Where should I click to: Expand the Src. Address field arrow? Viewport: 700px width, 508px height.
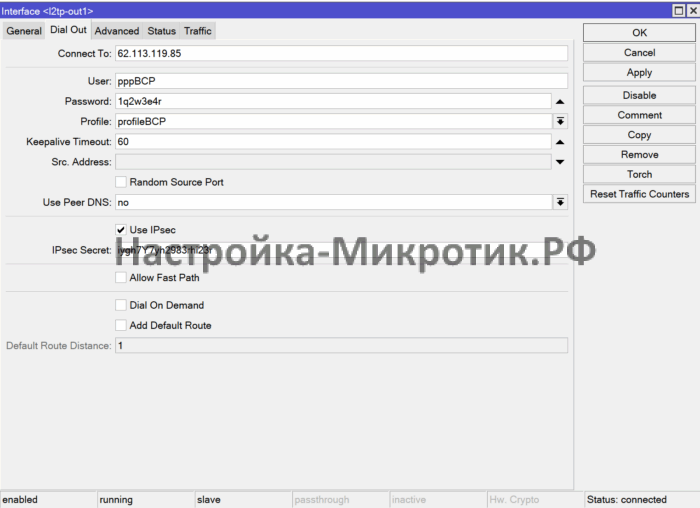click(x=560, y=162)
